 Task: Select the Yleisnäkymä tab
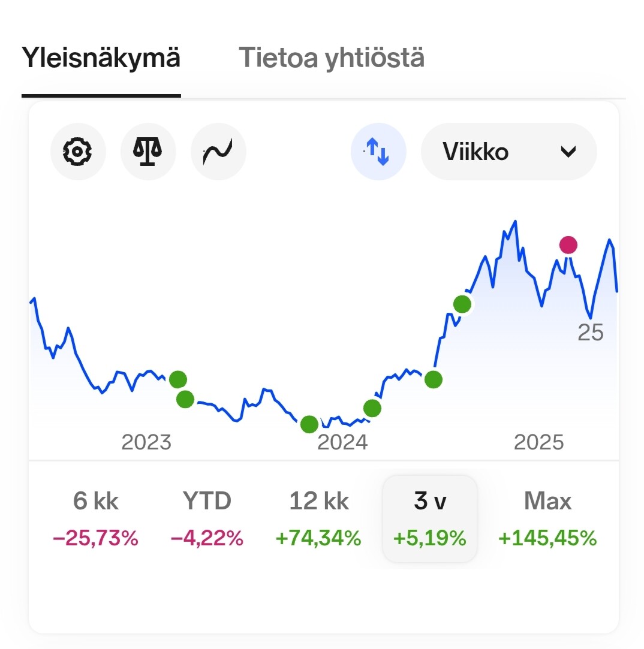(x=101, y=58)
